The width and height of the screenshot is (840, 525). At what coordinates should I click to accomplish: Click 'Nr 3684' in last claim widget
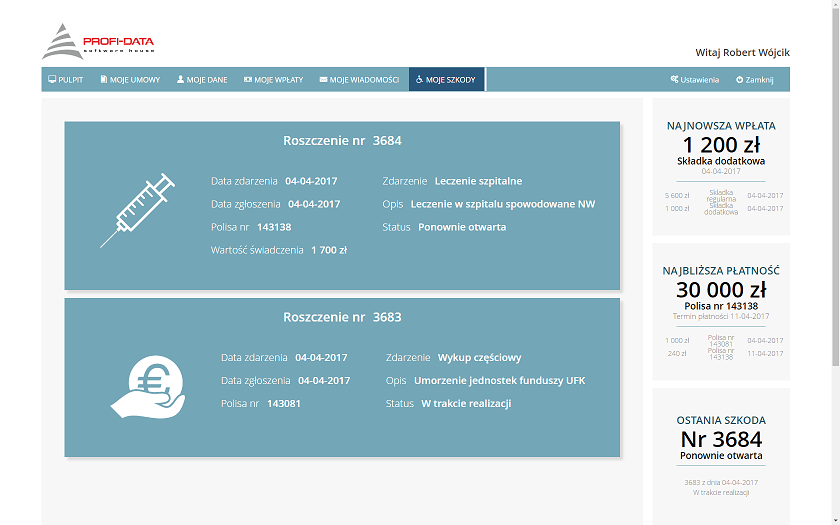coord(721,439)
